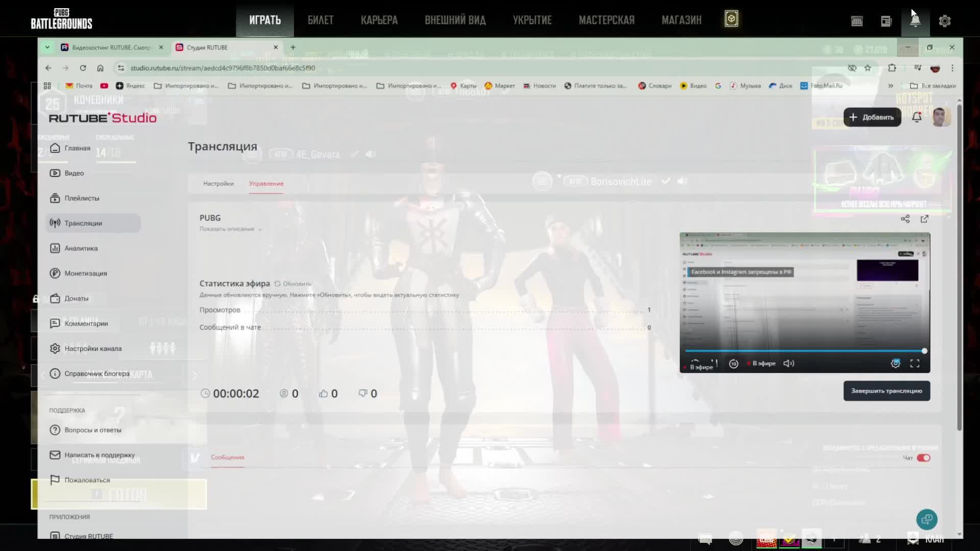980x551 pixels.
Task: Click the player progress slider
Action: pos(804,351)
